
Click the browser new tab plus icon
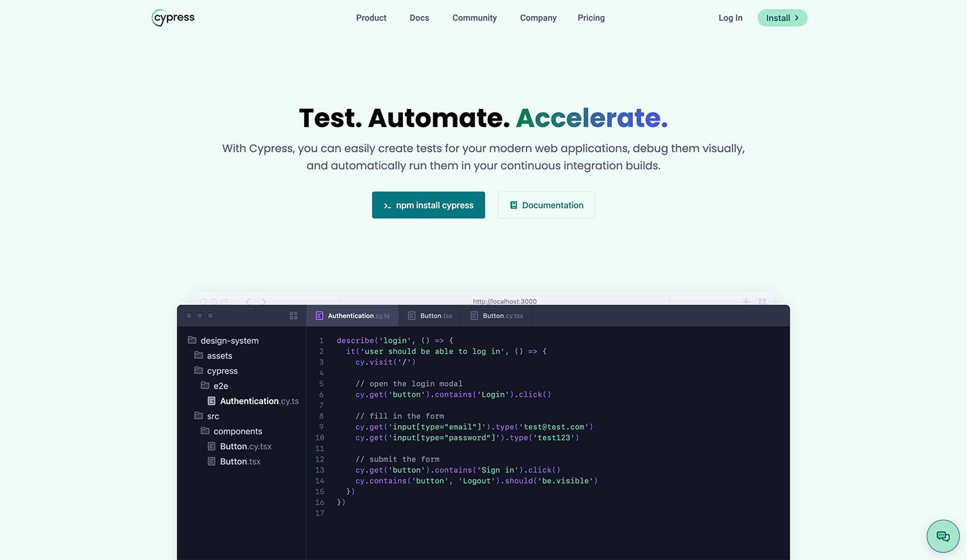(x=746, y=302)
